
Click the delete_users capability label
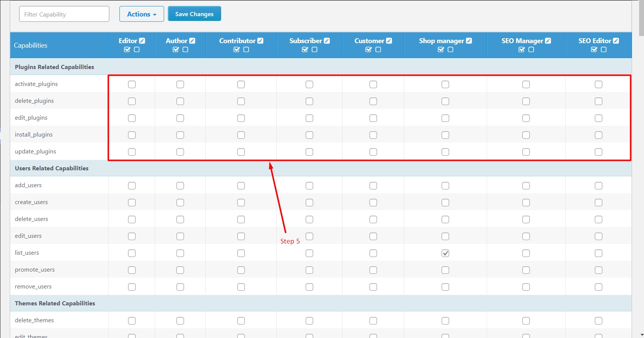pos(32,219)
